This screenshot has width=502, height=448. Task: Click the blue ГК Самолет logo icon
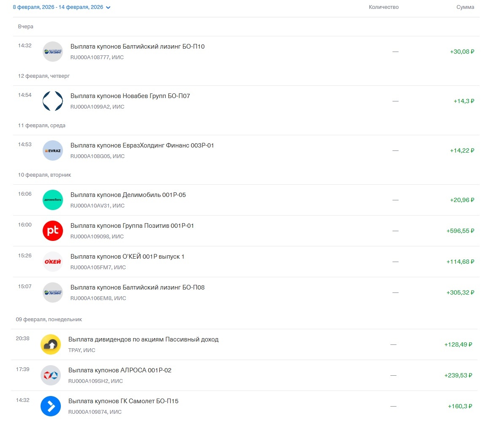click(51, 406)
